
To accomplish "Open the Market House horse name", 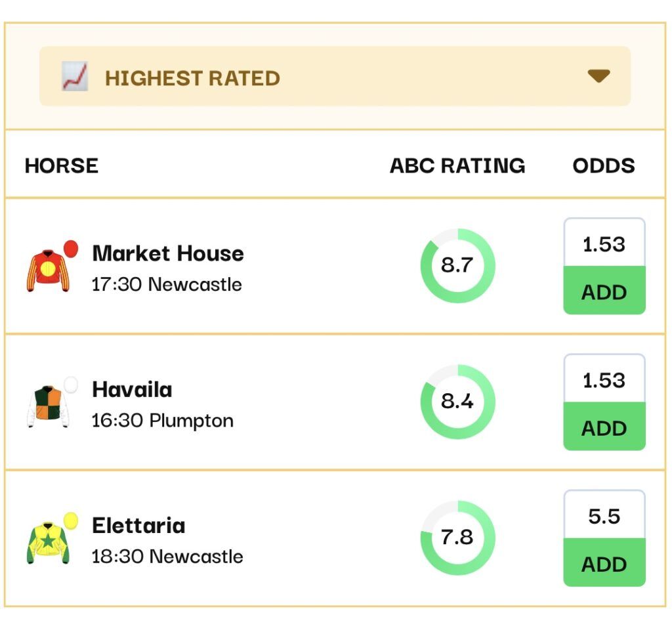I will [x=168, y=254].
